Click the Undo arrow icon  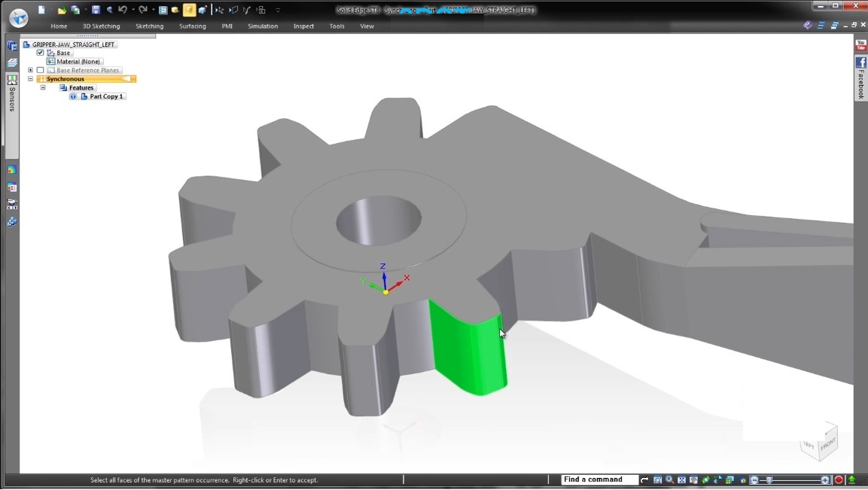pyautogui.click(x=122, y=10)
